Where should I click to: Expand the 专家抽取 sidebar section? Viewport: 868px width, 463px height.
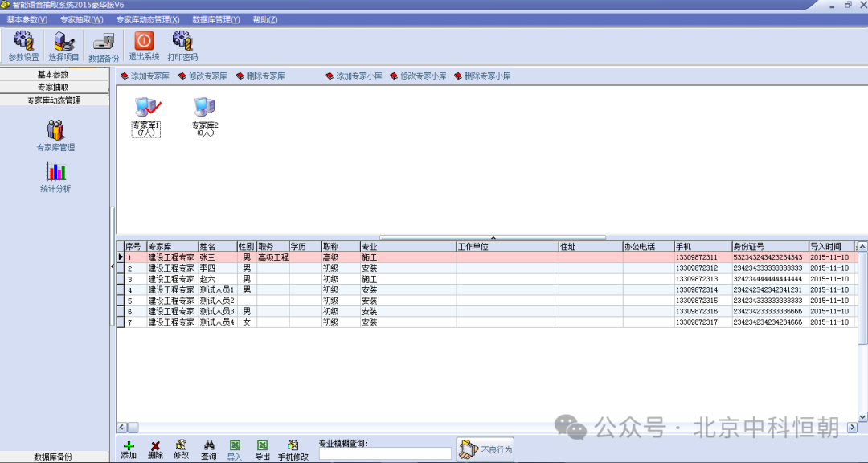[55, 87]
